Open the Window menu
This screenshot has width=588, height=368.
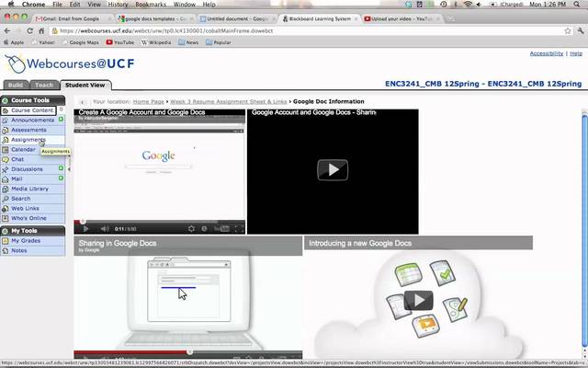click(x=185, y=4)
